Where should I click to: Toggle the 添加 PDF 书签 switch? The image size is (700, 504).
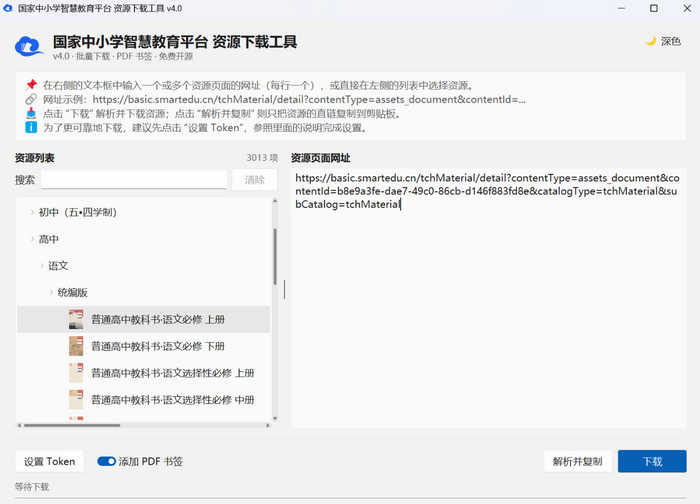106,461
